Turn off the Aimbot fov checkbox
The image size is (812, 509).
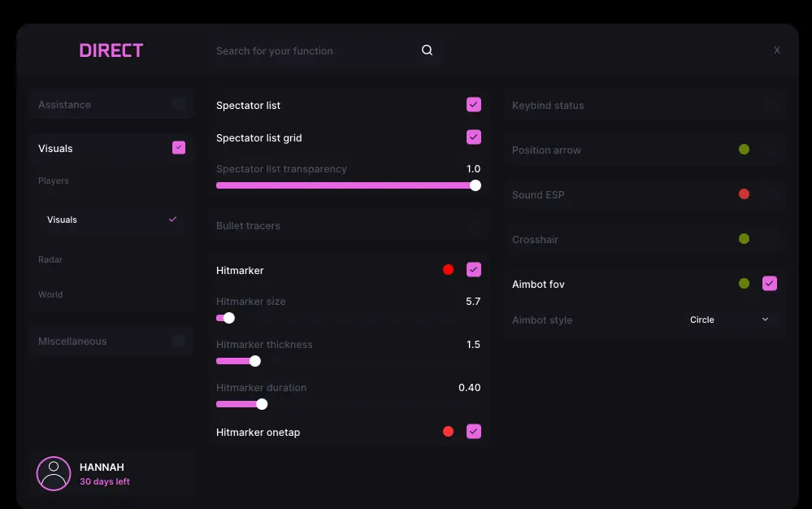770,284
